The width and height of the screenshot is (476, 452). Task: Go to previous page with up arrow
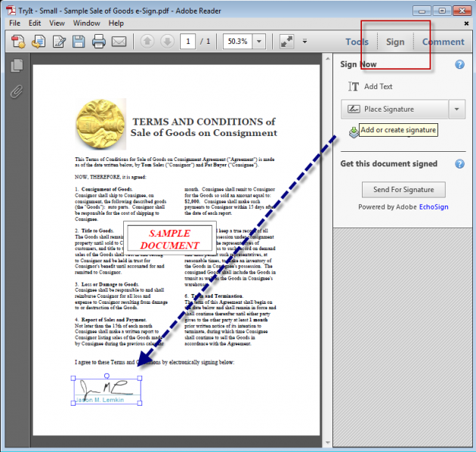point(148,42)
